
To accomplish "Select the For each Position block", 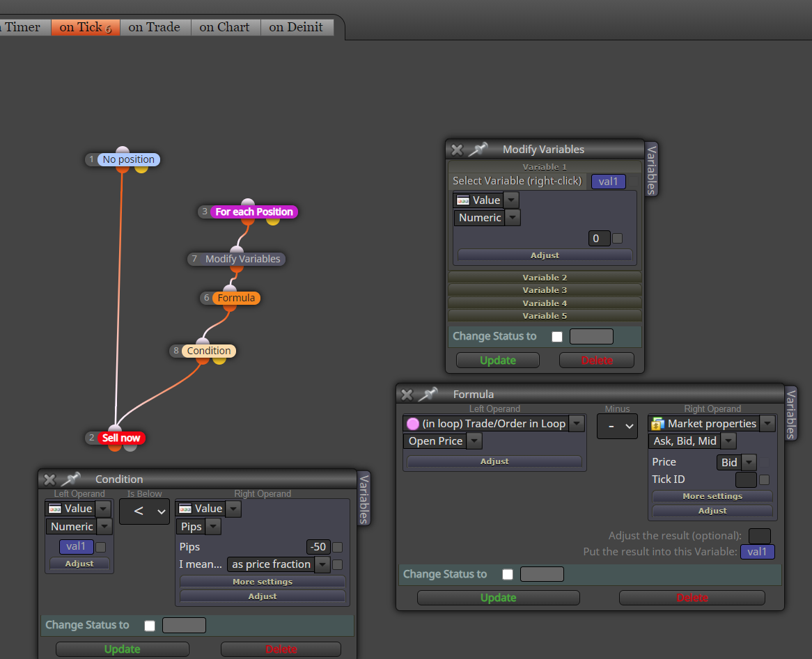I will coord(253,212).
